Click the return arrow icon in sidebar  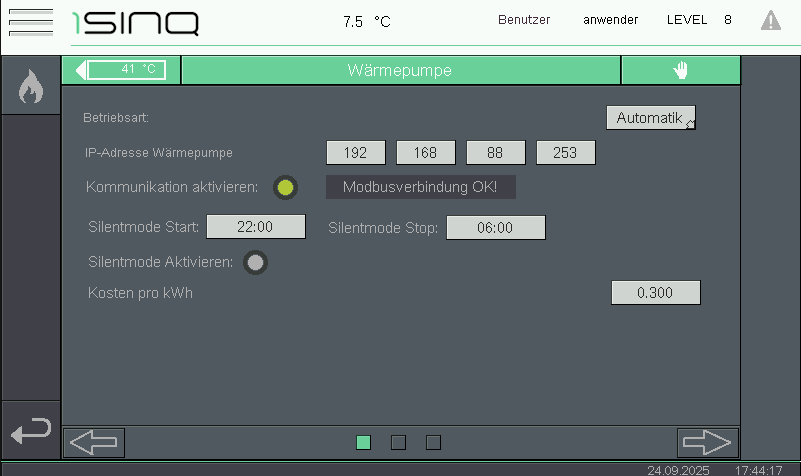point(30,431)
